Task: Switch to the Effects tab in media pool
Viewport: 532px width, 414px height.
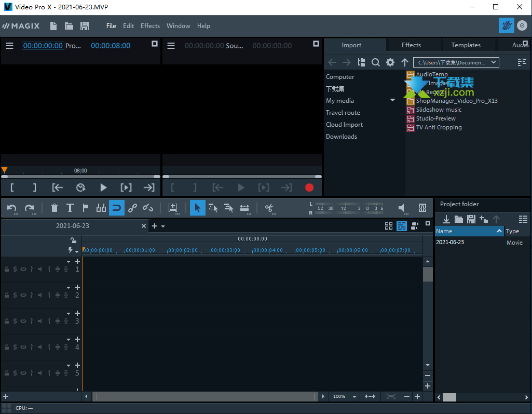Action: pos(411,45)
